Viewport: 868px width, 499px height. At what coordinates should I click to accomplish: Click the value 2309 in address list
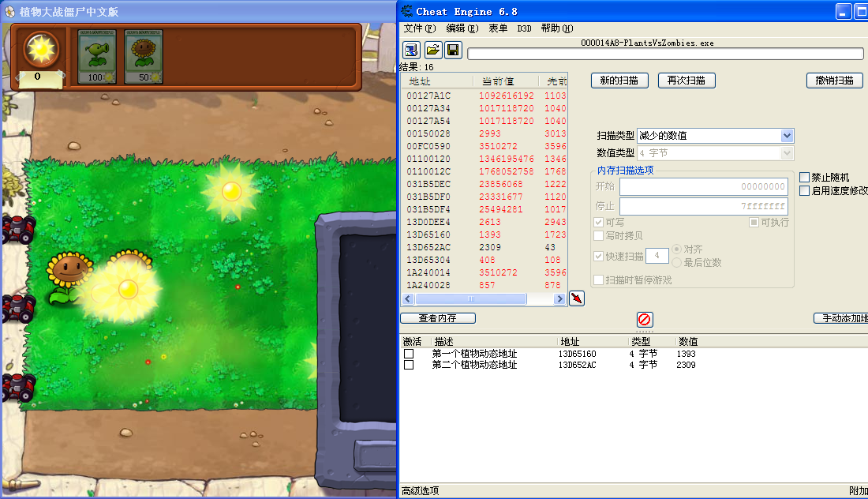click(x=686, y=365)
